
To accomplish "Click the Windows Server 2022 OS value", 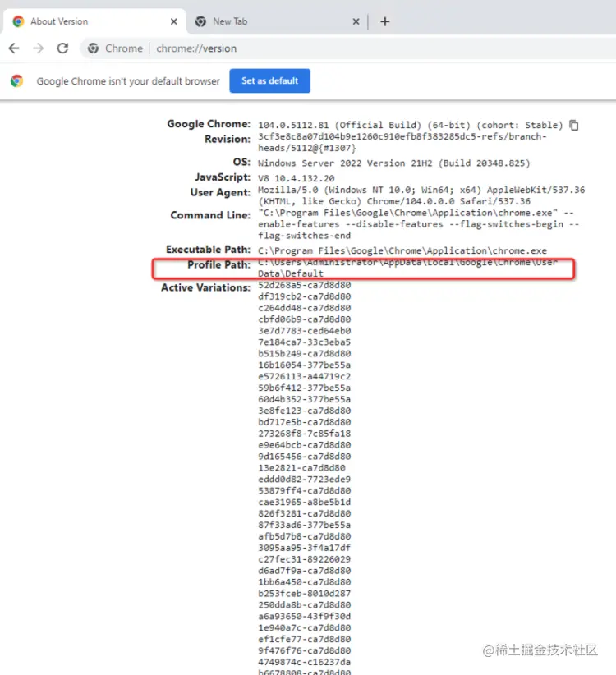I will click(394, 163).
